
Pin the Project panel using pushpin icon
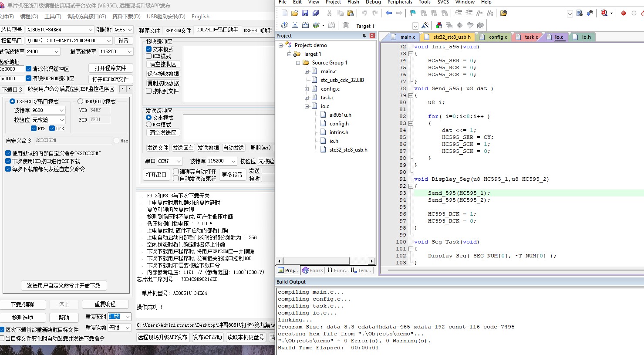[x=364, y=36]
